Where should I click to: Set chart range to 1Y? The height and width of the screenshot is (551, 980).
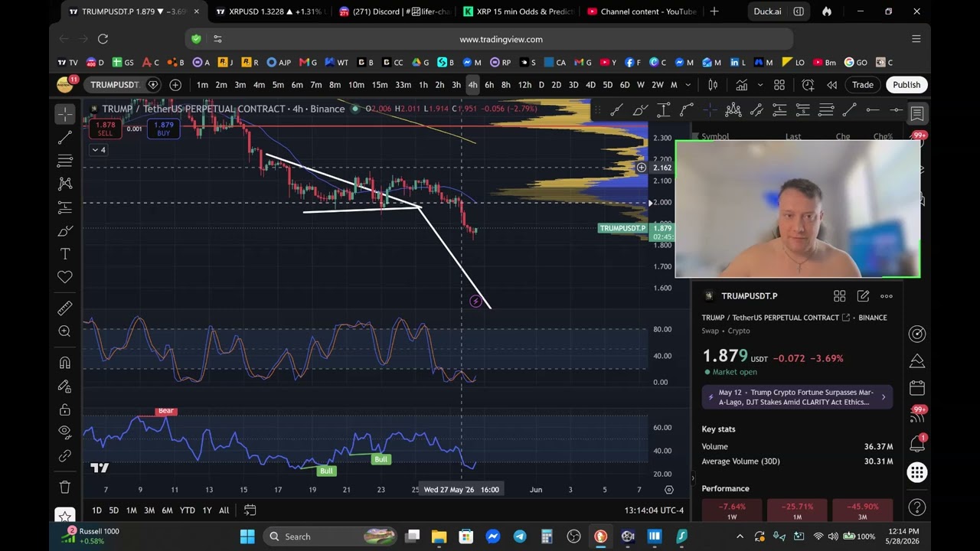(207, 510)
